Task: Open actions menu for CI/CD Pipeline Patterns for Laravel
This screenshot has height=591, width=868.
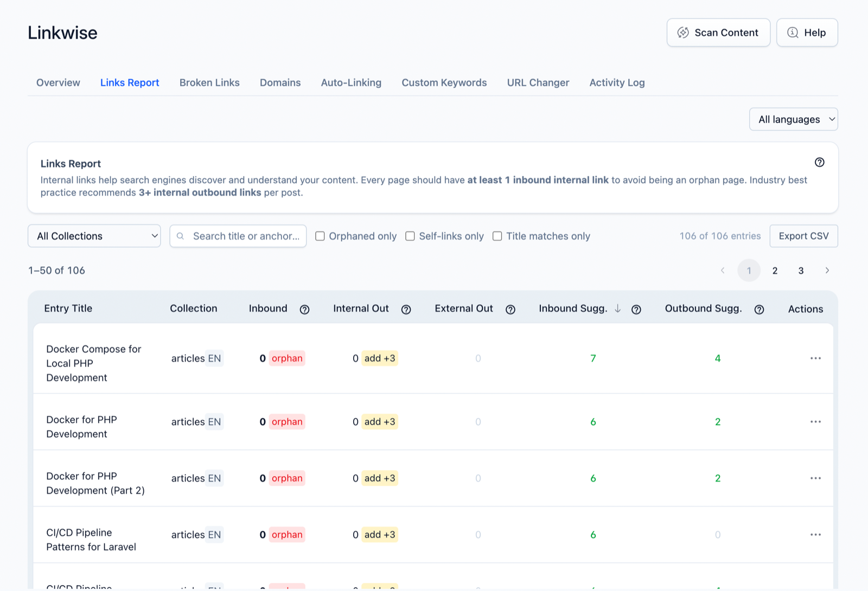Action: point(815,535)
